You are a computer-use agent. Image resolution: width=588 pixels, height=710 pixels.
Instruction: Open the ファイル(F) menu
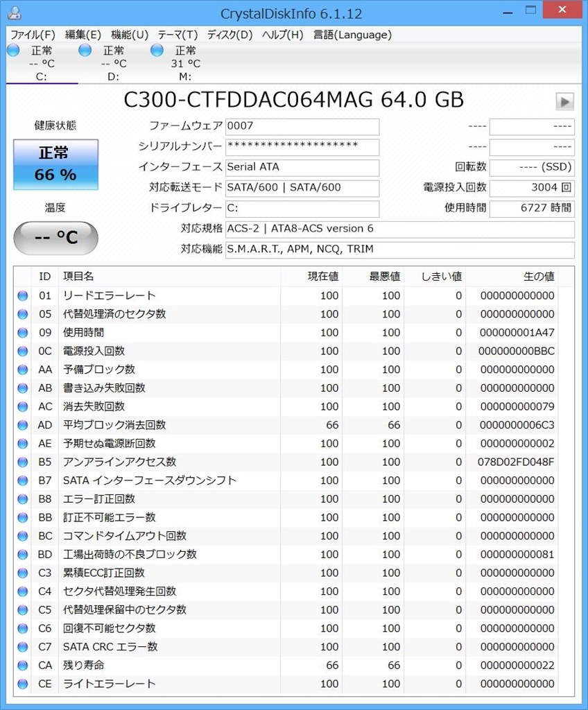(33, 35)
